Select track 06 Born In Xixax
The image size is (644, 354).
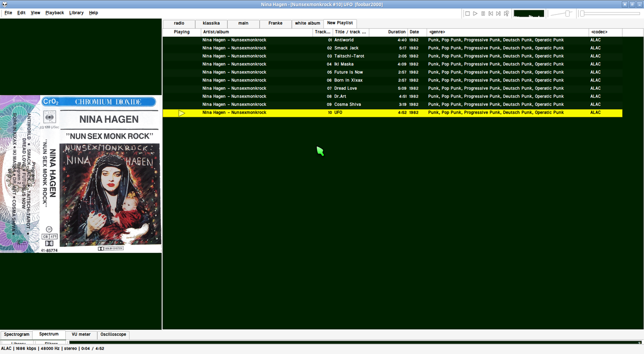point(392,81)
